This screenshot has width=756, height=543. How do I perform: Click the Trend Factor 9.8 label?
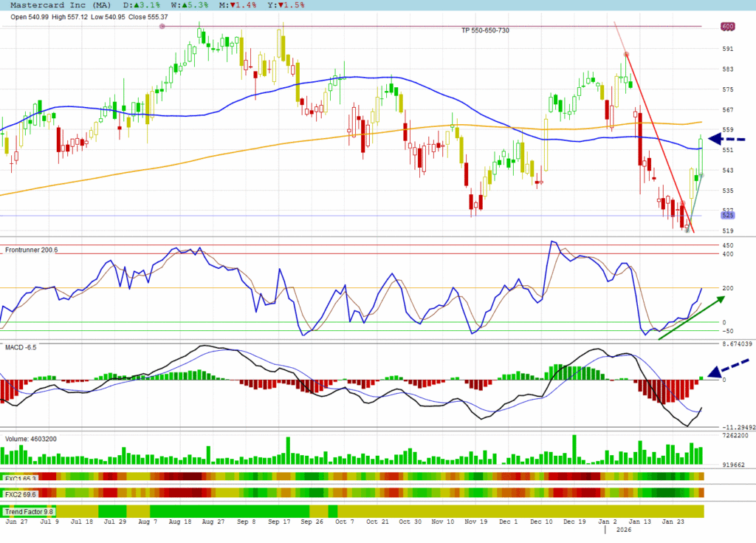coord(29,511)
